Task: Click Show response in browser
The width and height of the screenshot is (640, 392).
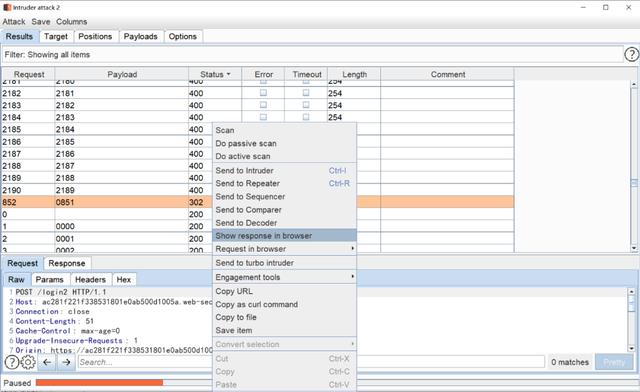Action: 284,236
